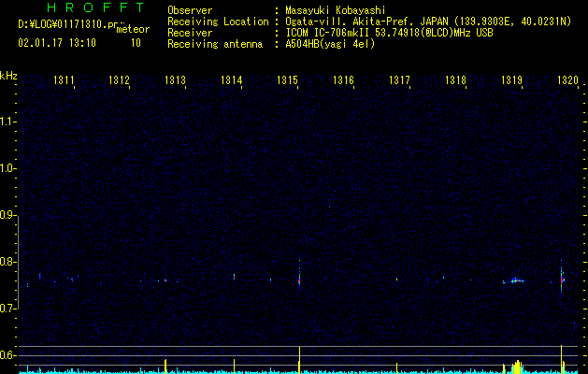Click the tall yellow intensity spike below 1315
Viewport: 588px width, 374px height.
click(299, 360)
